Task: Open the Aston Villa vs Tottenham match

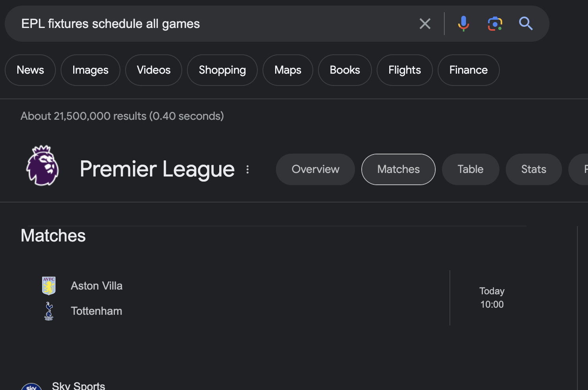Action: (x=274, y=298)
